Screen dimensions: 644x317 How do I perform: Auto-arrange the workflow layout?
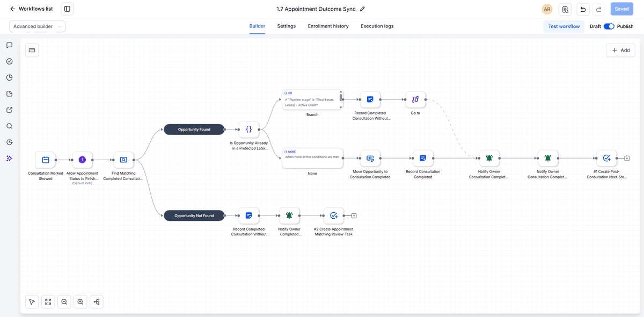tap(97, 302)
